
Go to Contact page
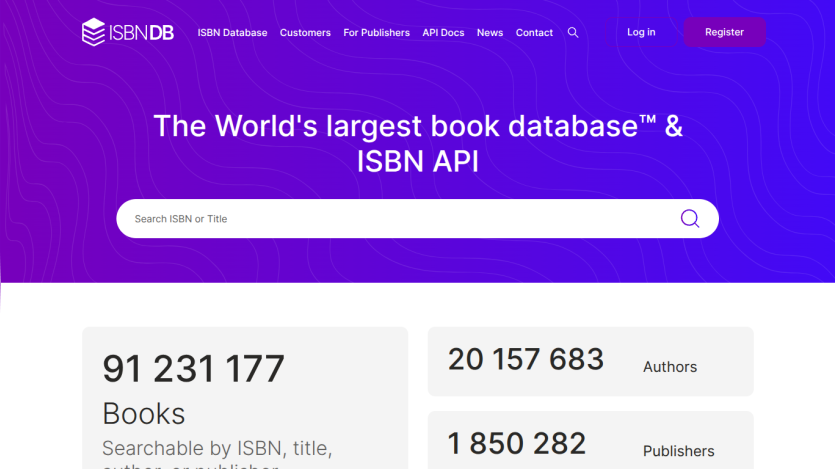point(534,32)
